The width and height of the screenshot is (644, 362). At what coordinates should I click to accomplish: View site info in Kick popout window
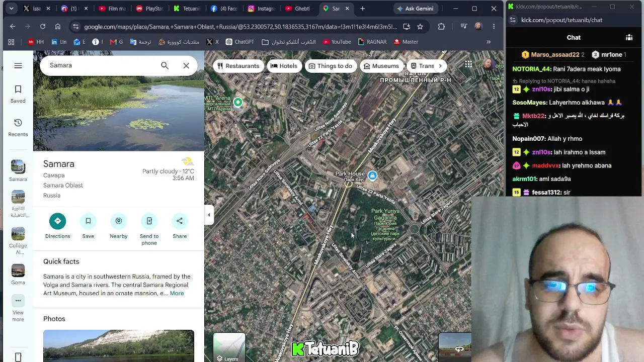pyautogui.click(x=513, y=20)
